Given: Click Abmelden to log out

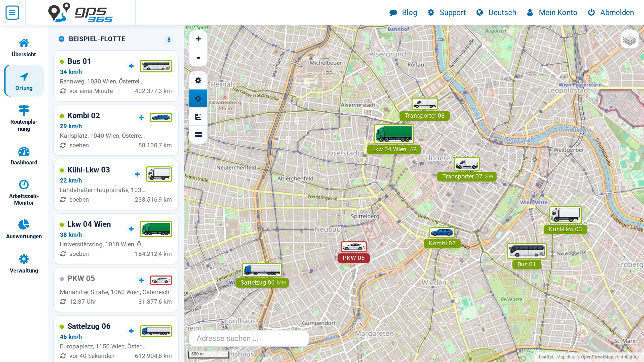Looking at the screenshot, I should [x=611, y=13].
